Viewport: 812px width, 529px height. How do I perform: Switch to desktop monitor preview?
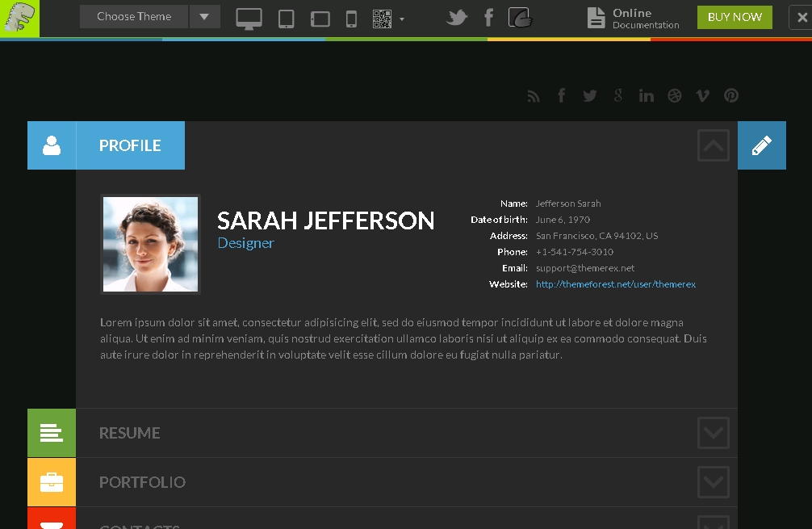point(249,19)
